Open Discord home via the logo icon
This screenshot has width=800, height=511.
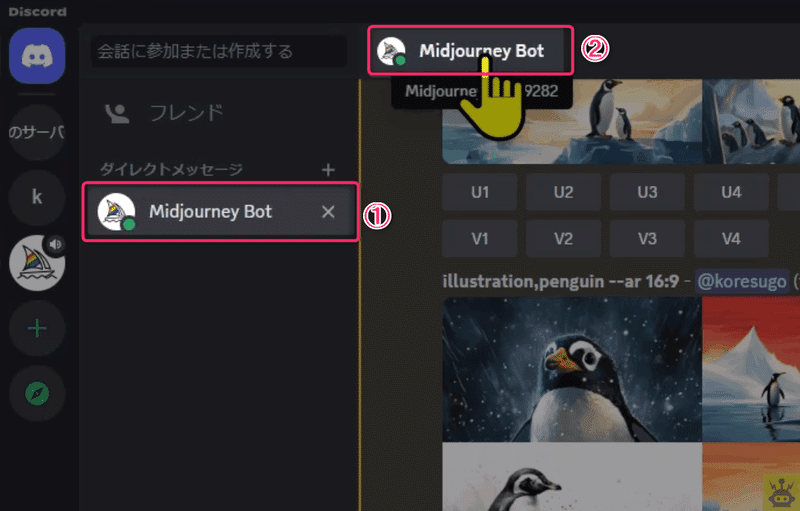click(37, 56)
